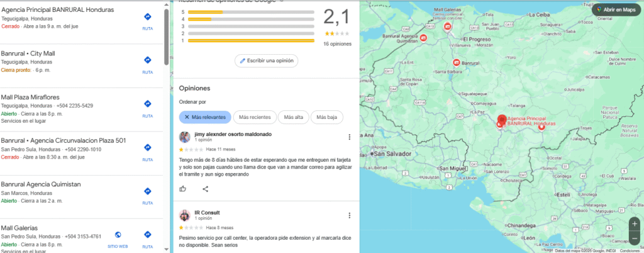Open Mall Galerías website globe icon

pyautogui.click(x=118, y=235)
